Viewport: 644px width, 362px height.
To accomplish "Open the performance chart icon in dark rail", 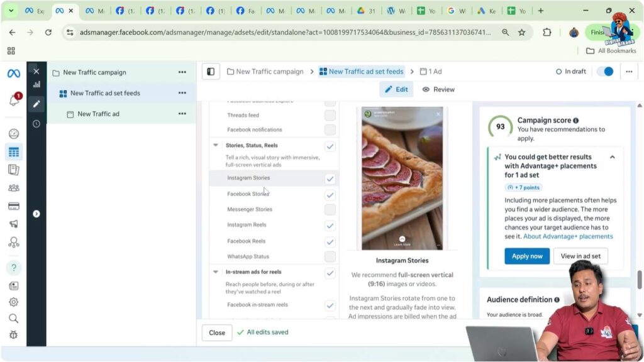I will [x=36, y=84].
